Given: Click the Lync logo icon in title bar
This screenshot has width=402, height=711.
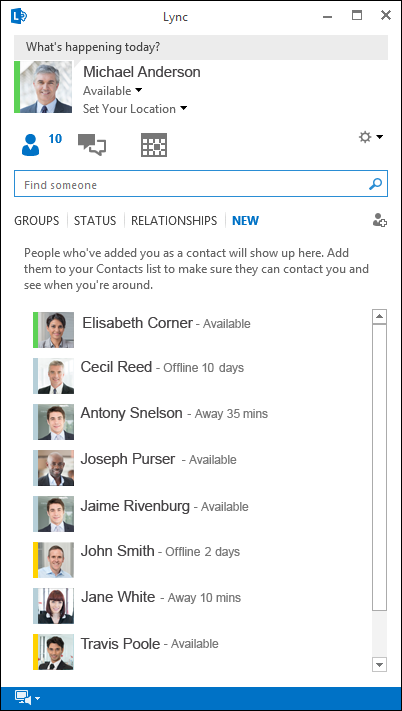Looking at the screenshot, I should (x=19, y=16).
